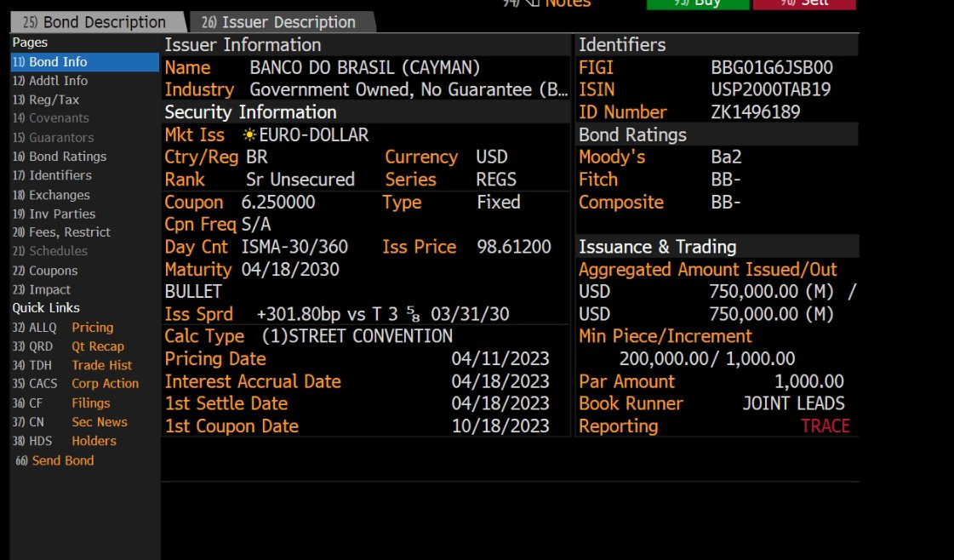Viewport: 954px width, 560px height.
Task: Open HDS Holders quick link
Action: point(65,441)
